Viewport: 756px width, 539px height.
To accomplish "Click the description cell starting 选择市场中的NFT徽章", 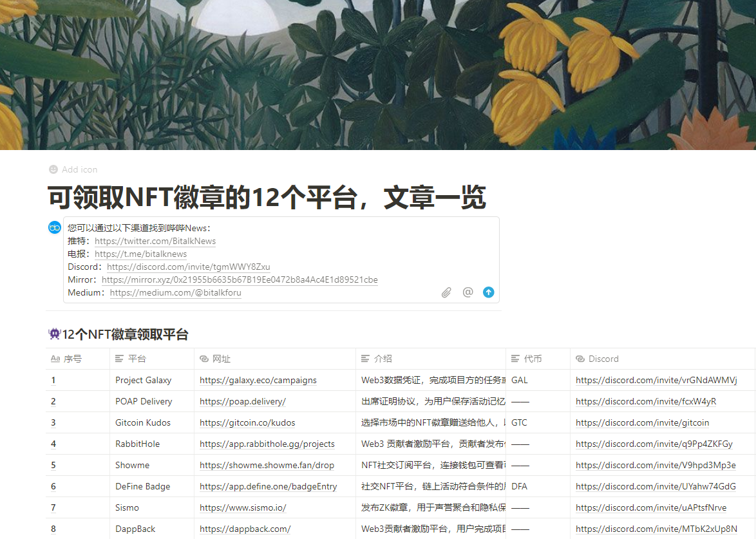I will [x=431, y=422].
